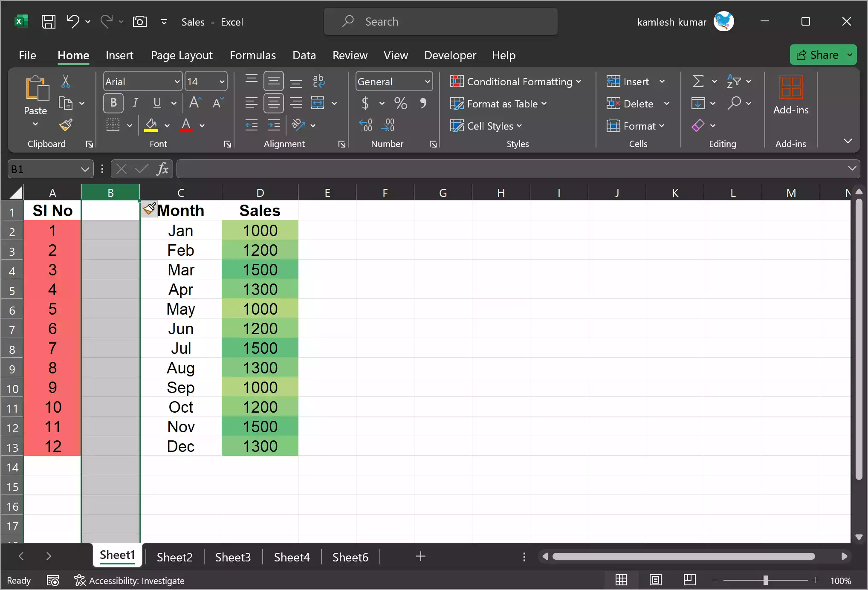Switch to the Formulas ribbon tab
This screenshot has height=590, width=868.
[x=252, y=55]
